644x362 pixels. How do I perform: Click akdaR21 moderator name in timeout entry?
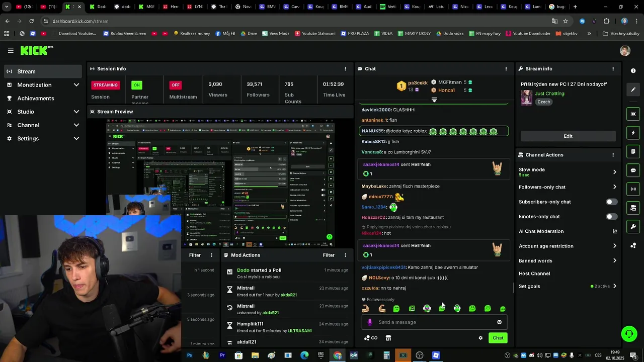click(289, 295)
